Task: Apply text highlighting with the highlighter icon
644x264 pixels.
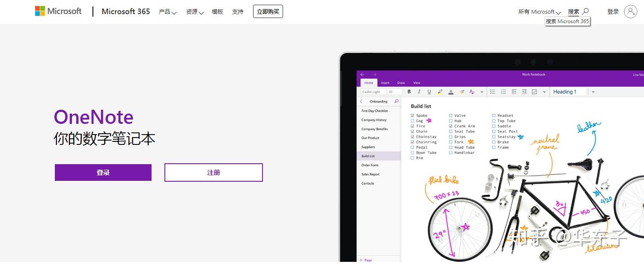Action: 440,92
